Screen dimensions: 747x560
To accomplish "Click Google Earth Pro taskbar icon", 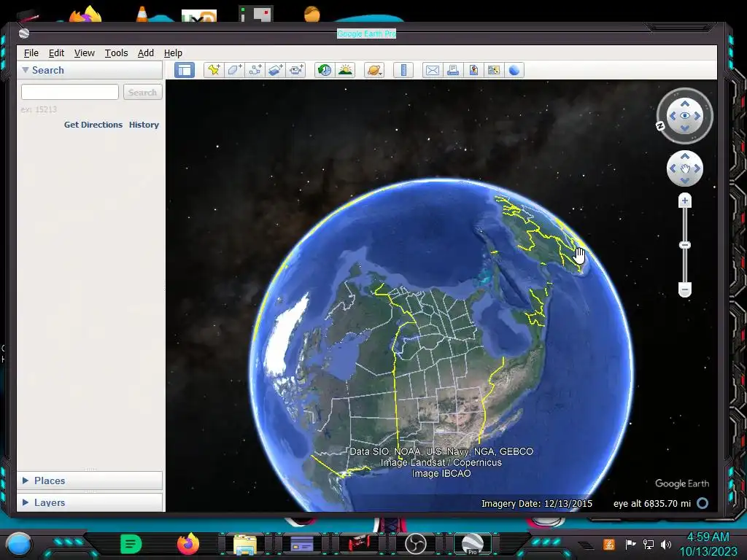I will tap(472, 544).
